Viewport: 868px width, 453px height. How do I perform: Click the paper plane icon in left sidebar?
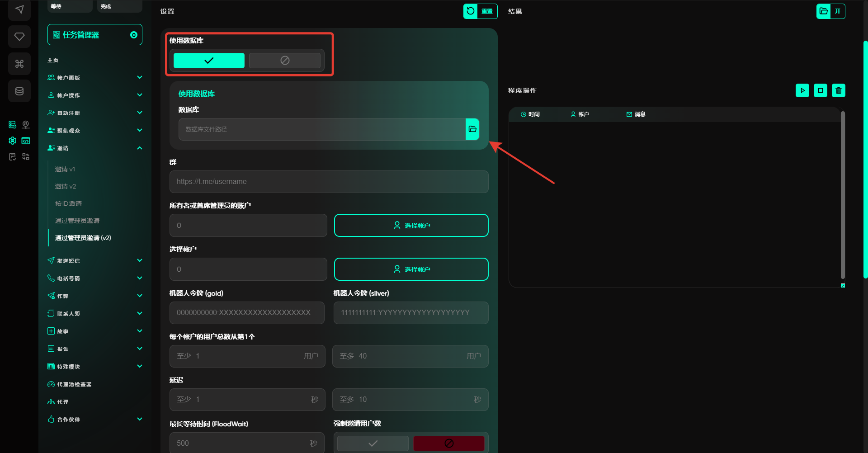point(19,9)
